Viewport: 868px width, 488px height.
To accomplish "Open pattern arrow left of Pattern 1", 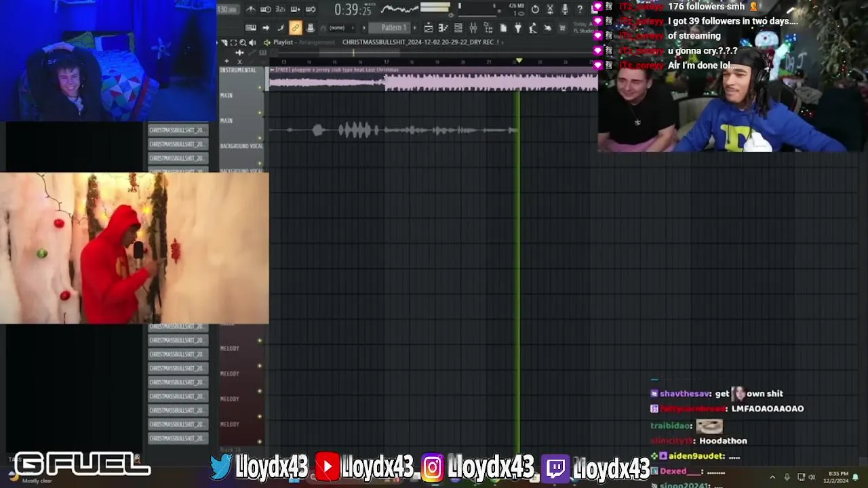I will coord(364,28).
